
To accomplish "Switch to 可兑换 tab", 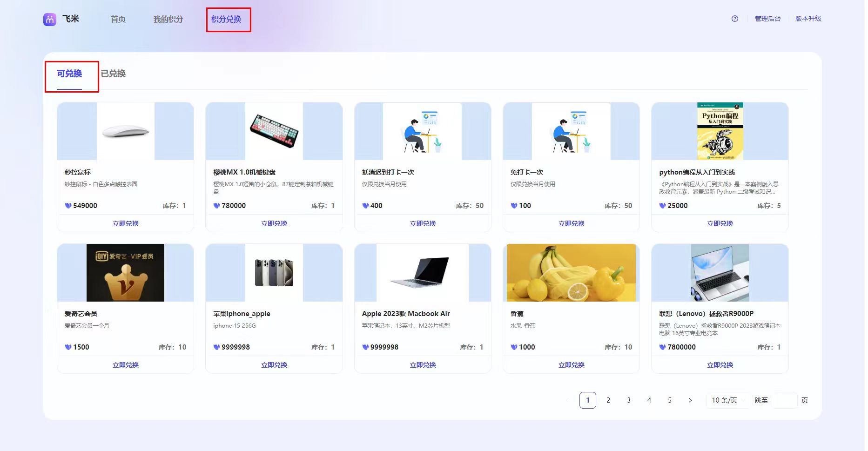I will point(69,74).
